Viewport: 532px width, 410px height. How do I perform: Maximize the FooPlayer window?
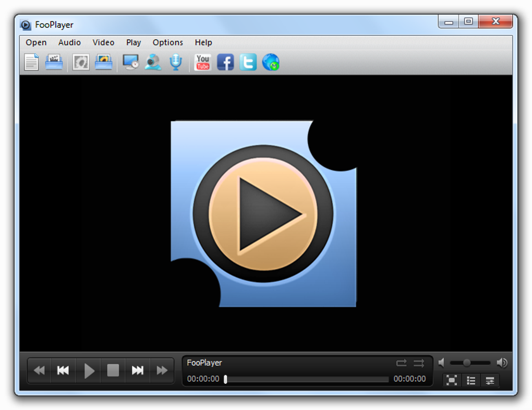[x=468, y=22]
